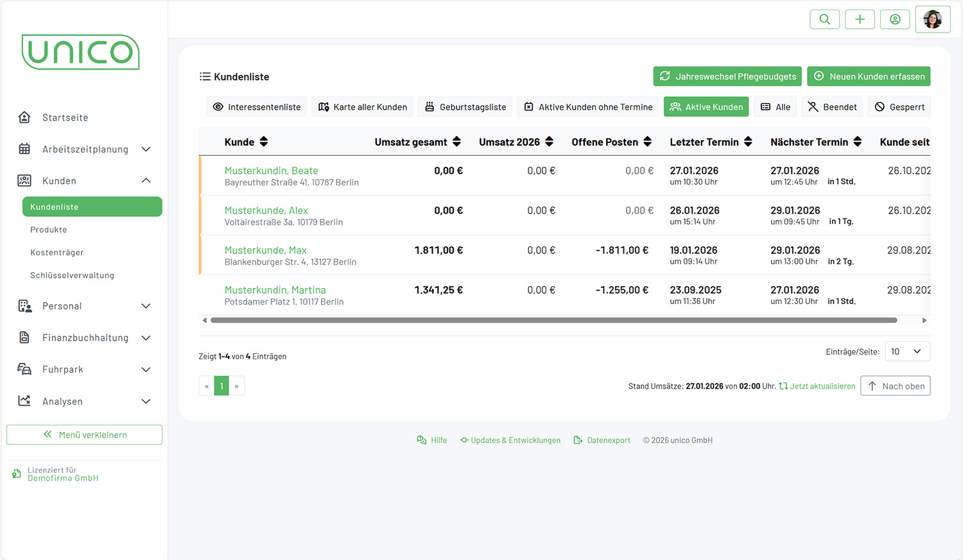
Task: Open the Geburtstagsliste
Action: pyautogui.click(x=465, y=107)
